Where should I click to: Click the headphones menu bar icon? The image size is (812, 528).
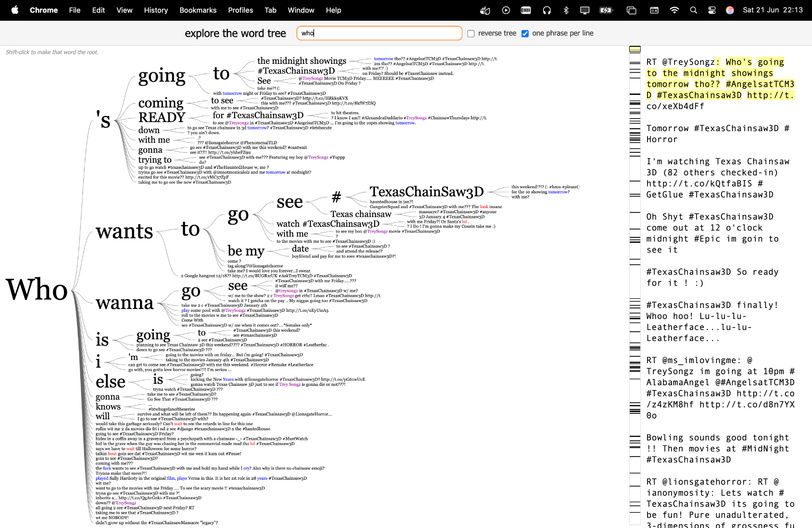547,10
